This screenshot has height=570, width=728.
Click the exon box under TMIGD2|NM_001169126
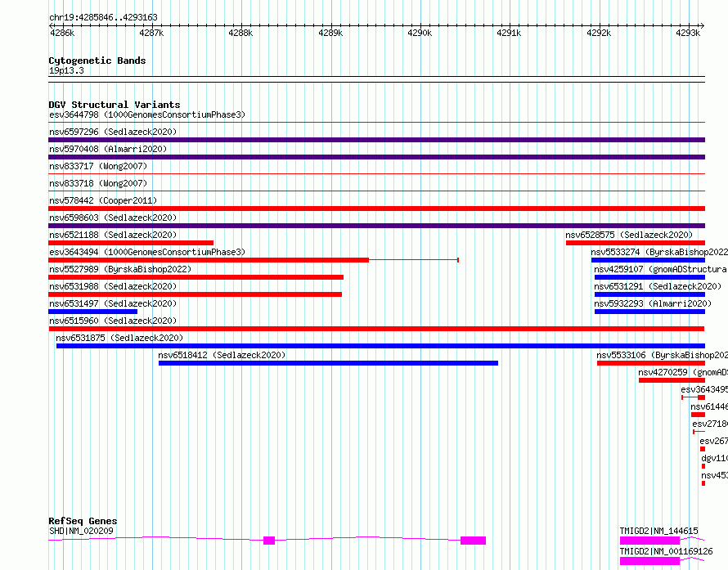[x=649, y=561]
